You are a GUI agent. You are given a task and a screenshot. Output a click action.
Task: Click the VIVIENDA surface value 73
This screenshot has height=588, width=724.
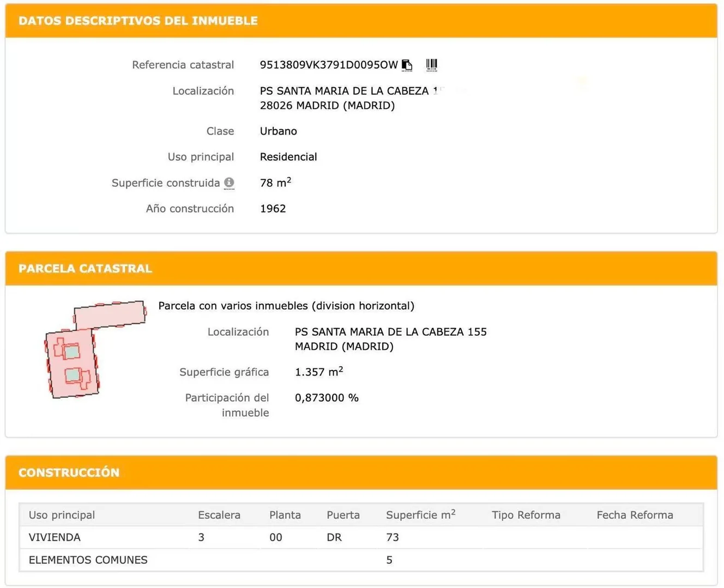[392, 537]
